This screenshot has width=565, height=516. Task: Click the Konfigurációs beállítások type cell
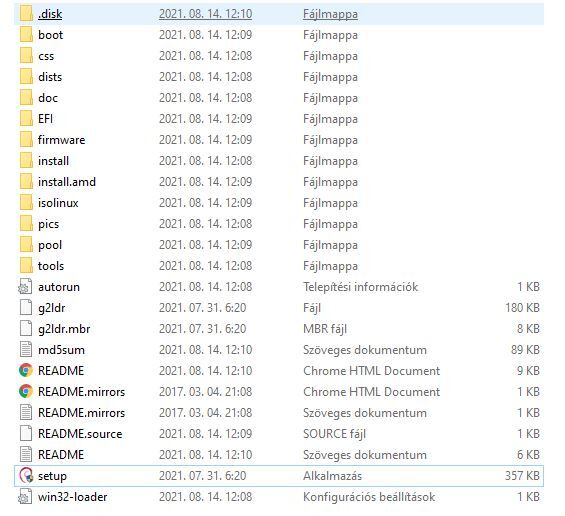[369, 497]
